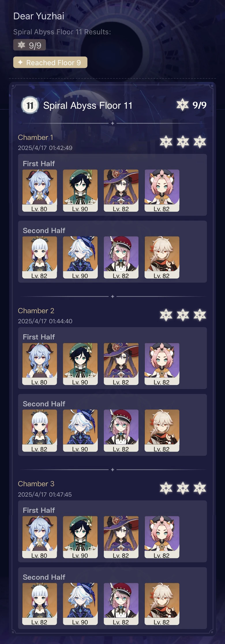Image resolution: width=225 pixels, height=644 pixels.
Task: Select white-haired Lv. 82 character in Chamber 1 Second Half
Action: 40,258
